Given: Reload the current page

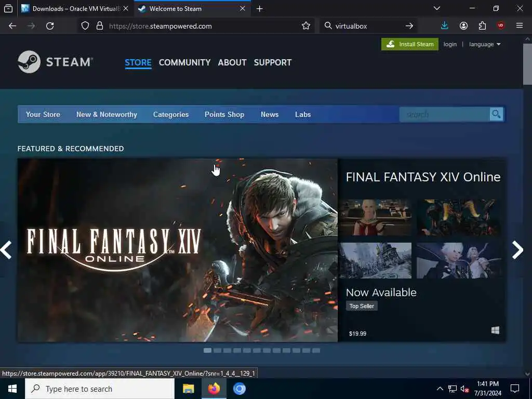Looking at the screenshot, I should tap(50, 26).
